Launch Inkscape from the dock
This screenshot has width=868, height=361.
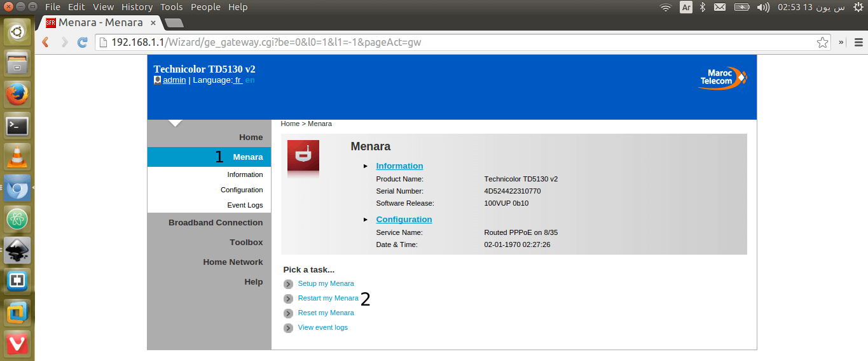(x=17, y=250)
